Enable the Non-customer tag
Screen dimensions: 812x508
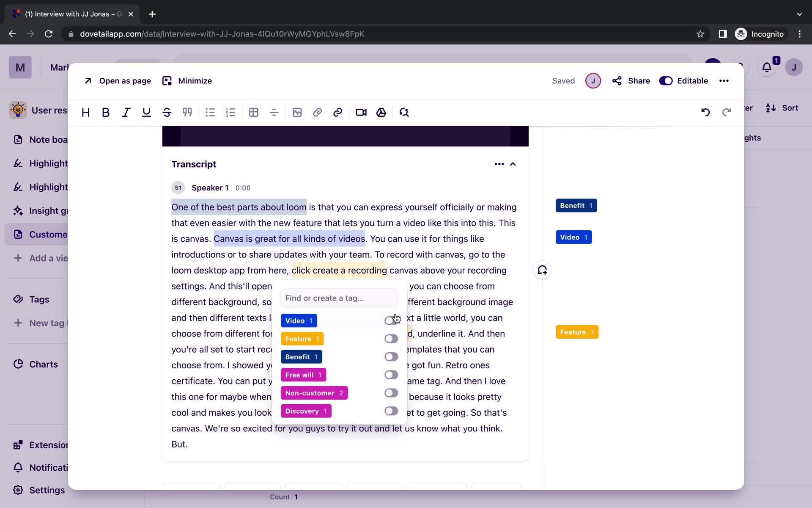391,393
